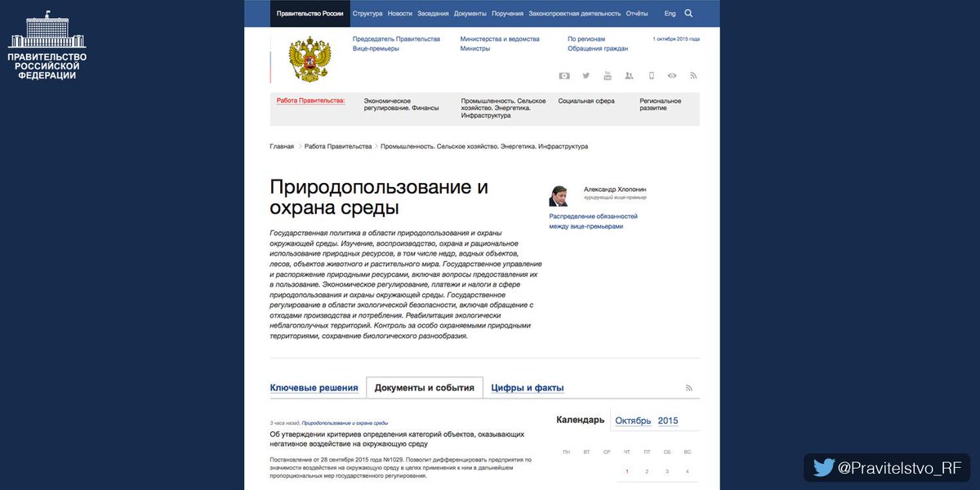Select day 2 in the calendar
The height and width of the screenshot is (490, 980).
click(x=647, y=471)
